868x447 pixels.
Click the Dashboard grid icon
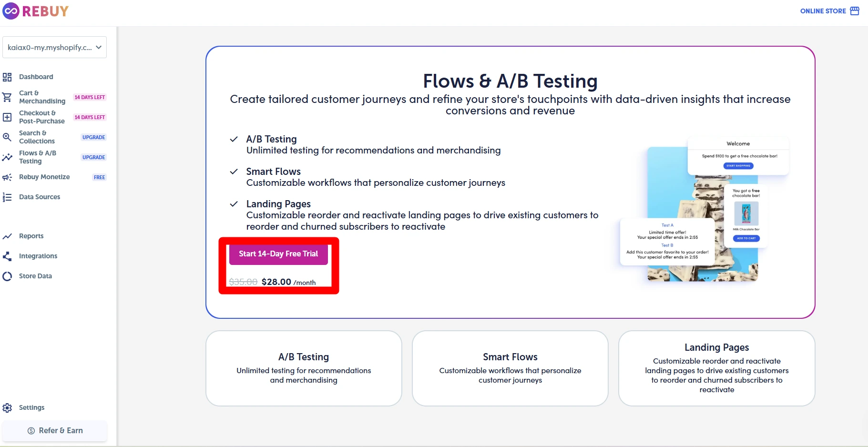7,77
